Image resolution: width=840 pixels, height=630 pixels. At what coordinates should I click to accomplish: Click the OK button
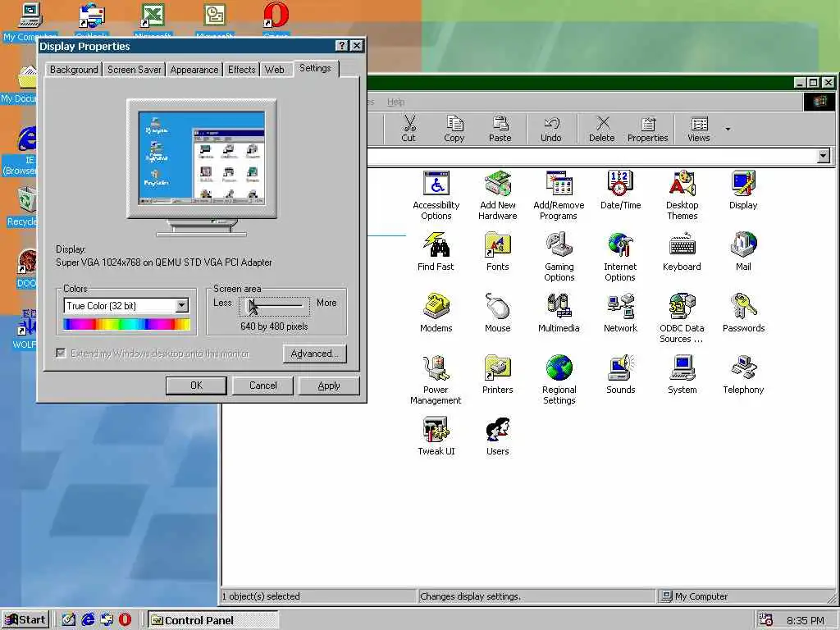click(x=196, y=386)
